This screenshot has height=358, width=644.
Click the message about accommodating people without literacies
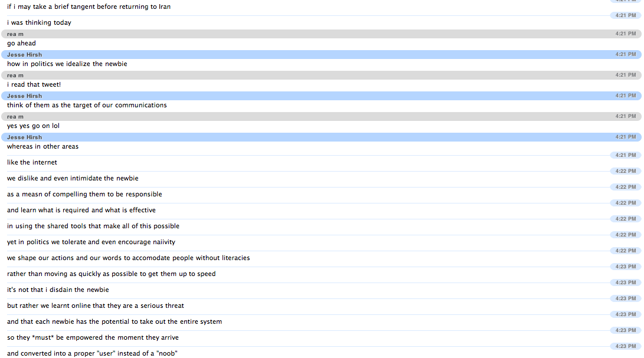[128, 258]
